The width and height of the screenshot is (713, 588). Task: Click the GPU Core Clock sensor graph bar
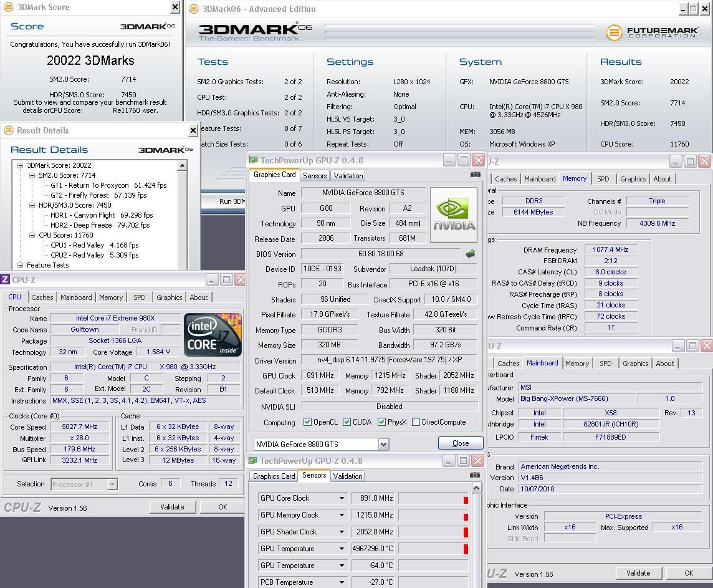(x=433, y=498)
